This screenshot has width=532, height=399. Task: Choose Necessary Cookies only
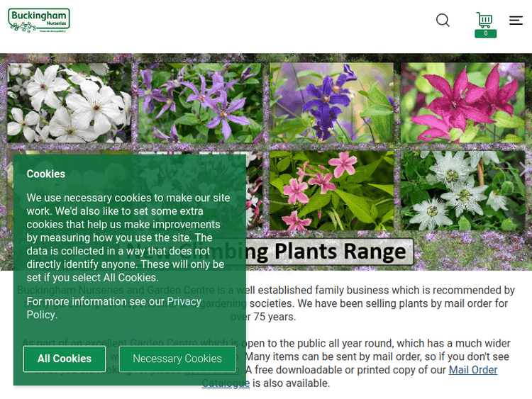click(x=177, y=359)
